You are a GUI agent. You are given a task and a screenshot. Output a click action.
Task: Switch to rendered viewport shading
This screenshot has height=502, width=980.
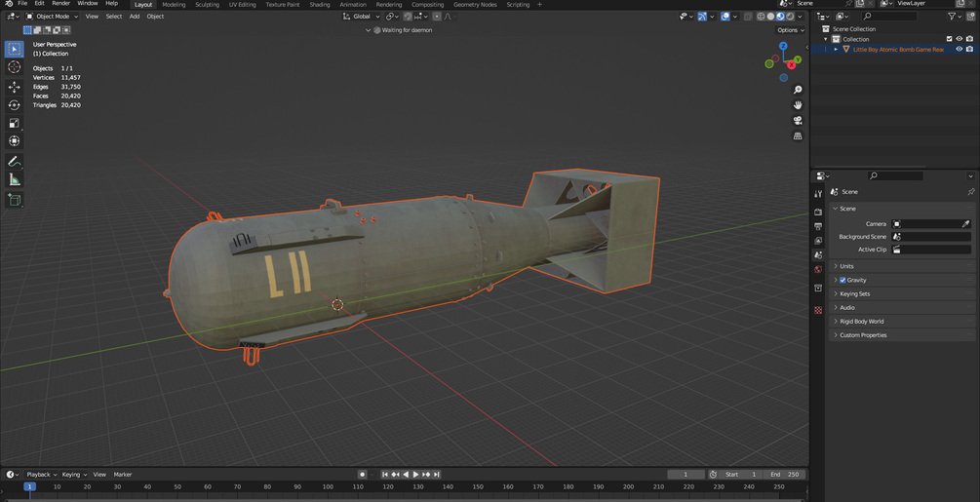(790, 17)
